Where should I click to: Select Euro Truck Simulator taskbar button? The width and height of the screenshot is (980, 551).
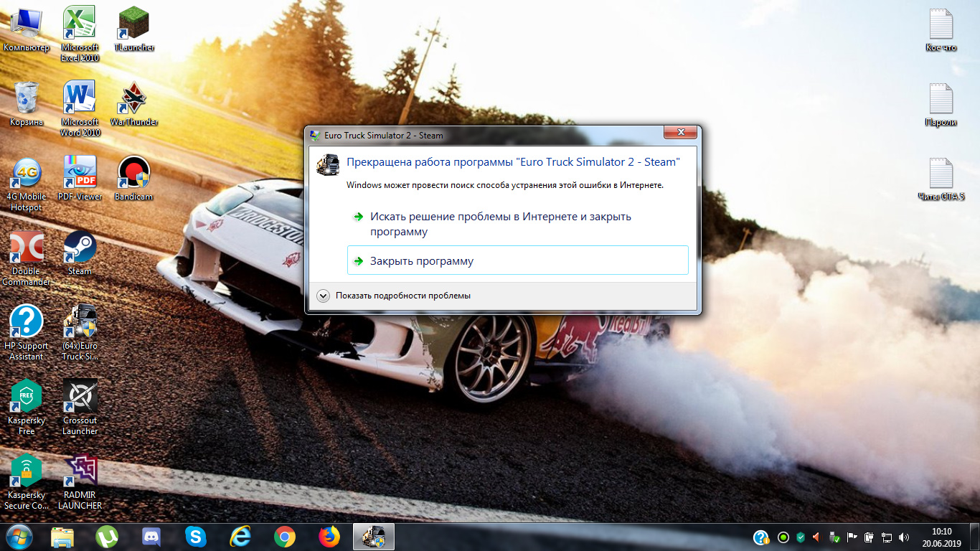click(x=374, y=537)
